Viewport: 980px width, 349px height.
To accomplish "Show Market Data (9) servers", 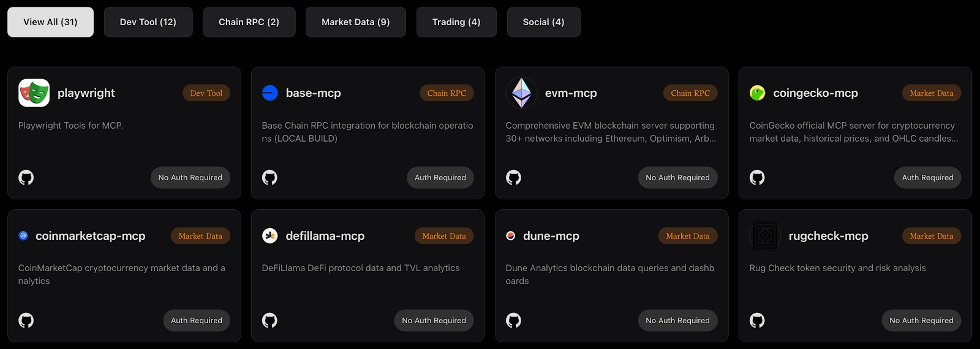I will [355, 22].
